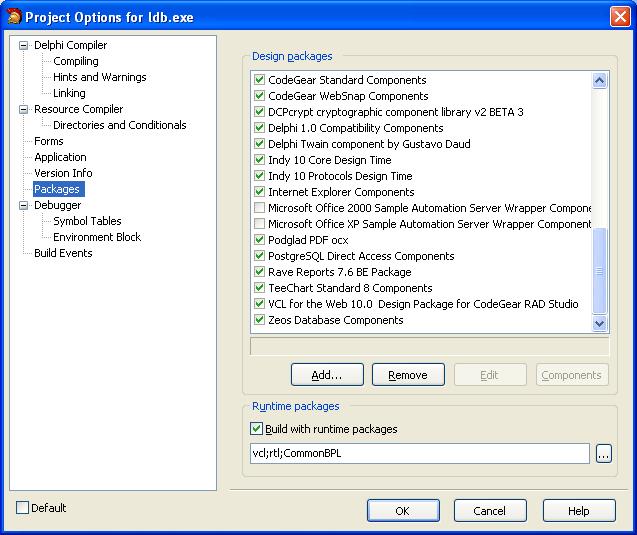Click the packages list scrollbar thumb
Viewport: 637px width, 535px height.
[x=600, y=271]
